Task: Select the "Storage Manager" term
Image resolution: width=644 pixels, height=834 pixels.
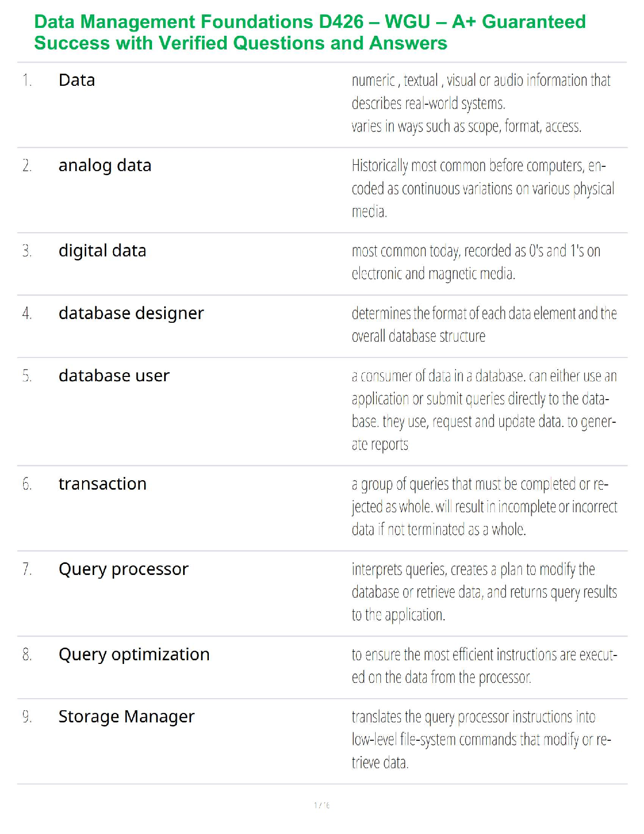Action: point(126,717)
